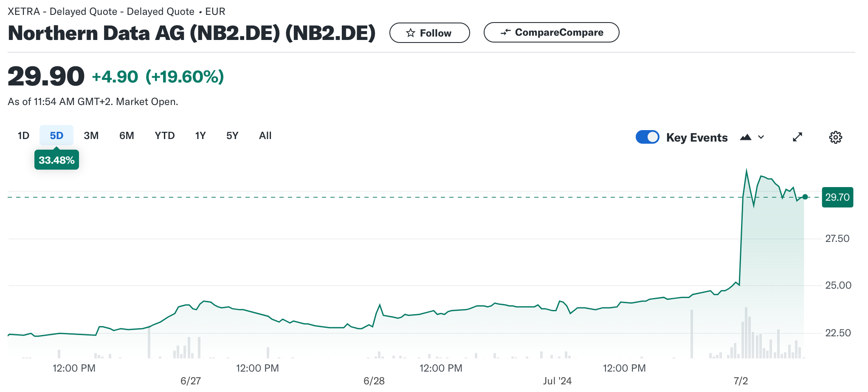Click the CompareCompare button
Viewport: 868px width, 392px height.
coord(559,32)
